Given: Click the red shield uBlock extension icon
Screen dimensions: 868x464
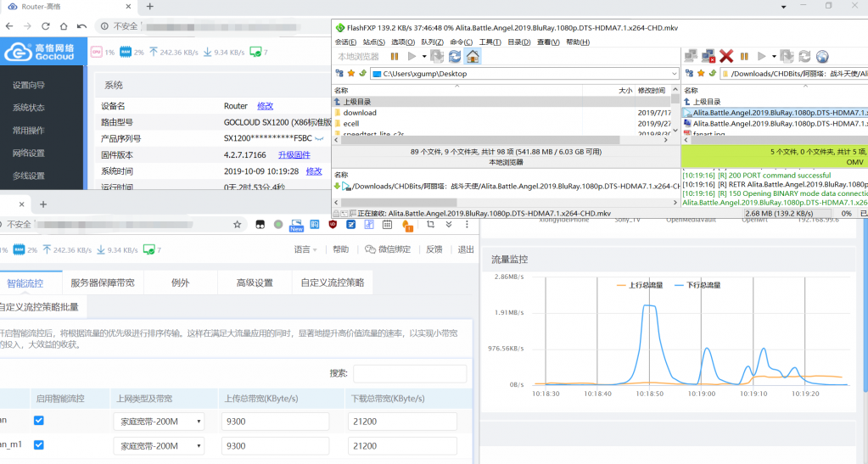Looking at the screenshot, I should pos(333,224).
